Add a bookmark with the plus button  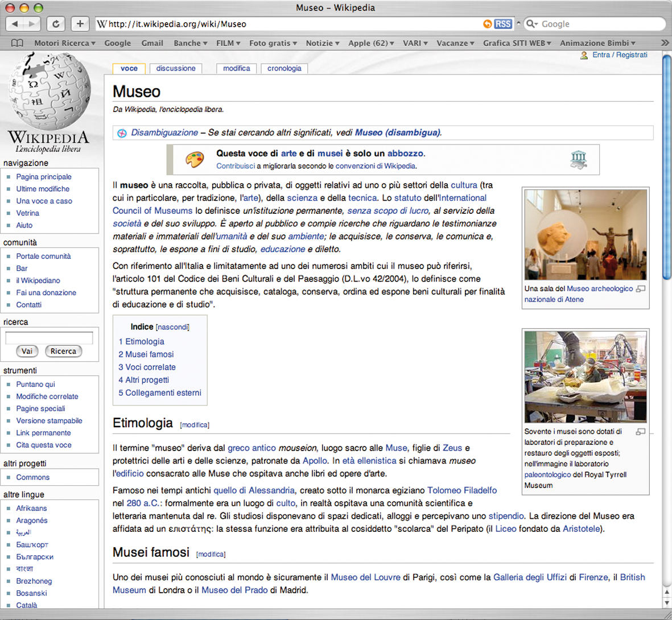point(80,24)
